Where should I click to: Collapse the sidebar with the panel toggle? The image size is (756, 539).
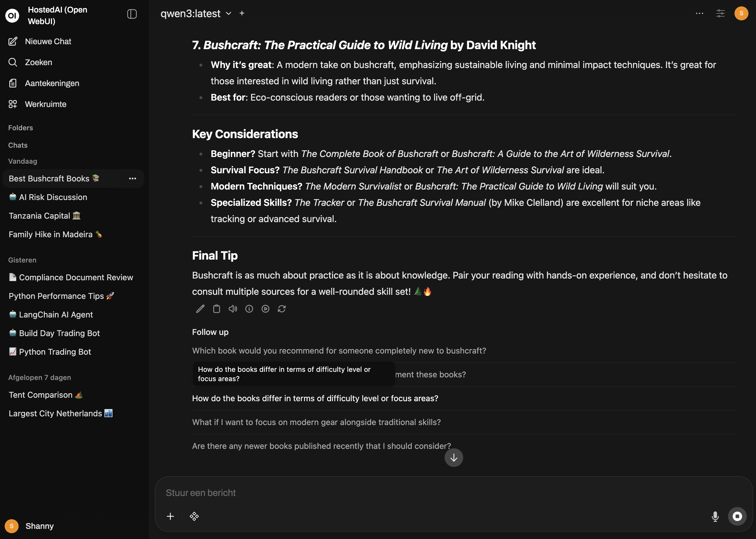132,14
